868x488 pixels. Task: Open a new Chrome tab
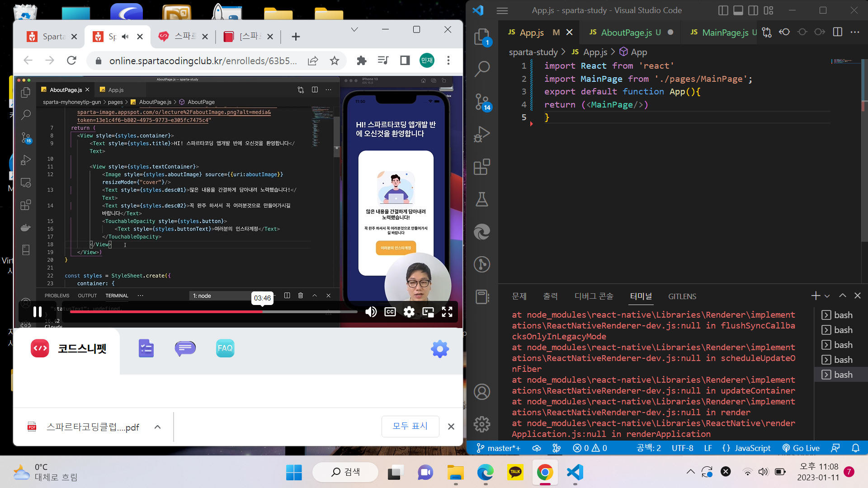tap(296, 37)
